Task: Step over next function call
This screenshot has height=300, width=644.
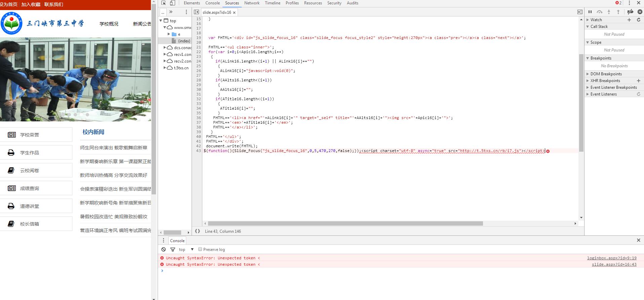Action: (599, 12)
